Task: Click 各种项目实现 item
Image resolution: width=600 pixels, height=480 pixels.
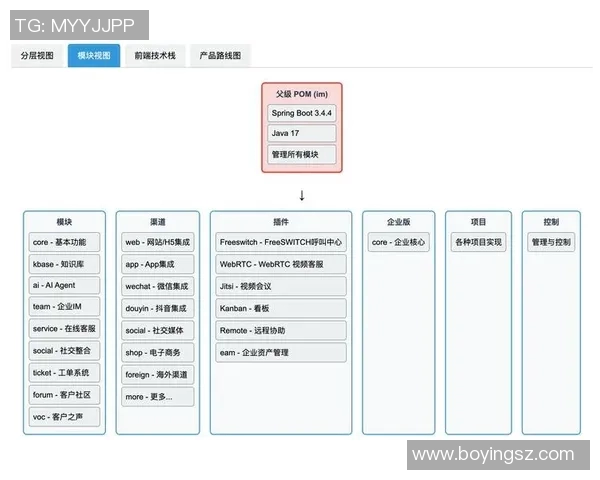Action: point(478,242)
